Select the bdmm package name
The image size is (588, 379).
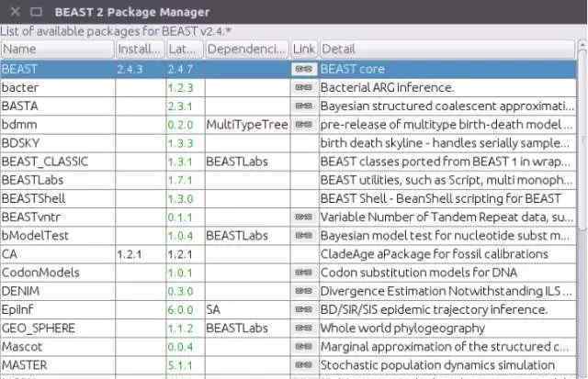[x=19, y=124]
